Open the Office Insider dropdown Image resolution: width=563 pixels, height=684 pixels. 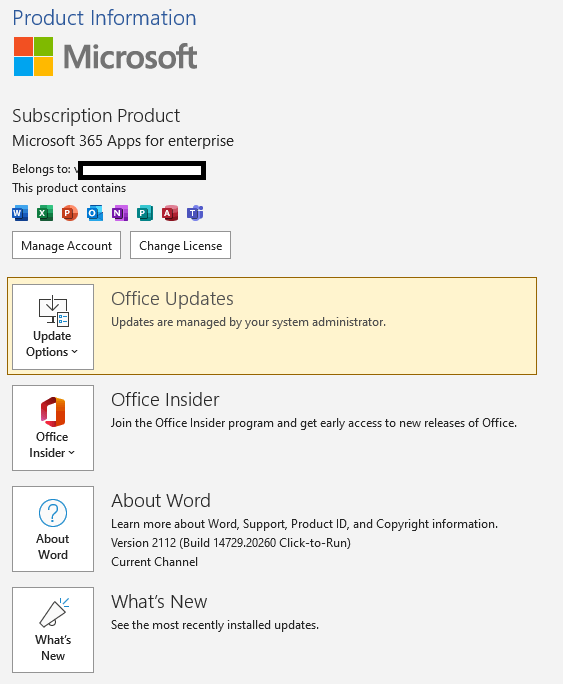(x=53, y=428)
